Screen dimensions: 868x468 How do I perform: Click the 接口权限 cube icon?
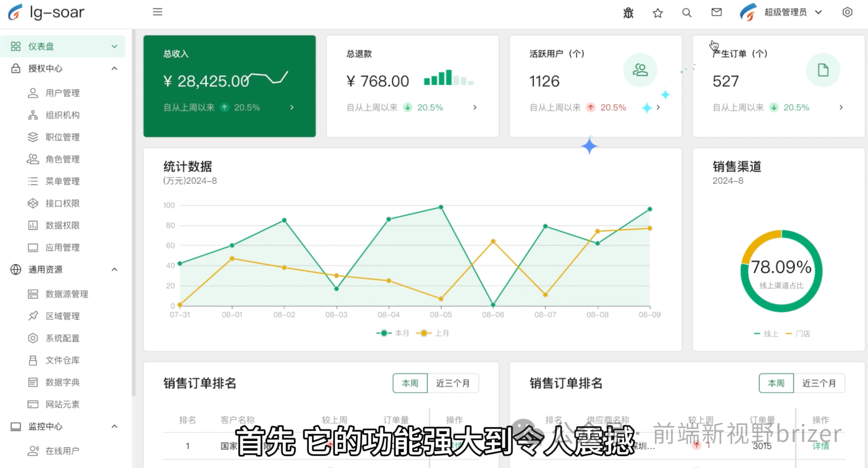pyautogui.click(x=33, y=204)
